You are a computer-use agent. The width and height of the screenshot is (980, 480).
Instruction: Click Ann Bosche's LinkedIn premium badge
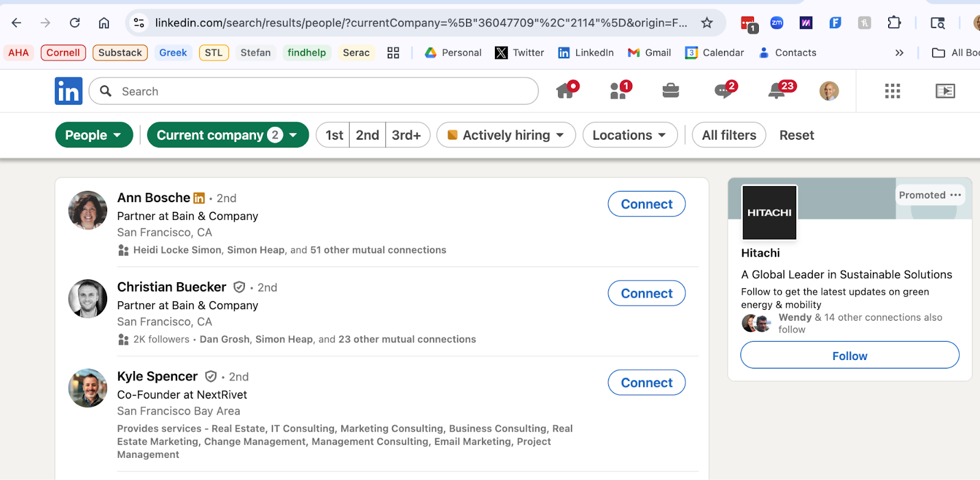[199, 198]
